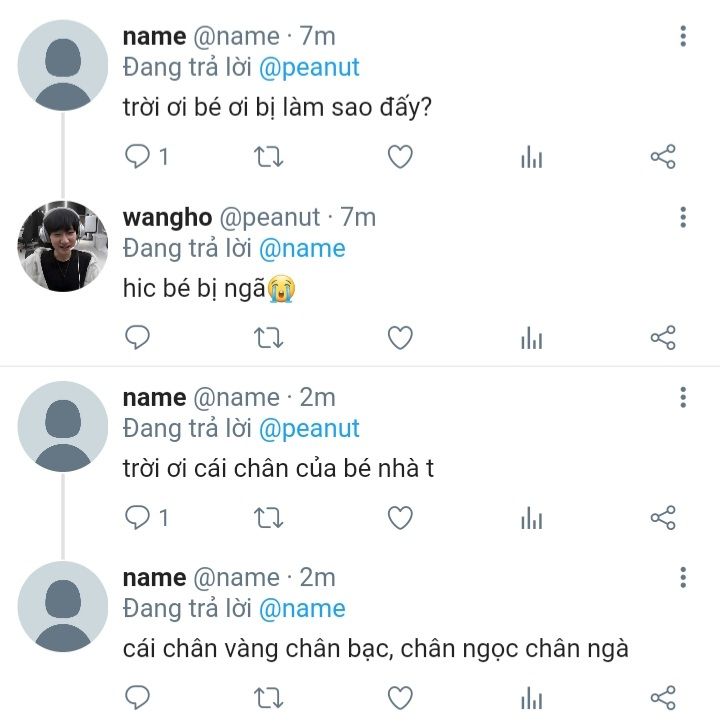Viewport: 720px width, 721px height.
Task: Open wangho's profile picture
Action: (x=63, y=246)
